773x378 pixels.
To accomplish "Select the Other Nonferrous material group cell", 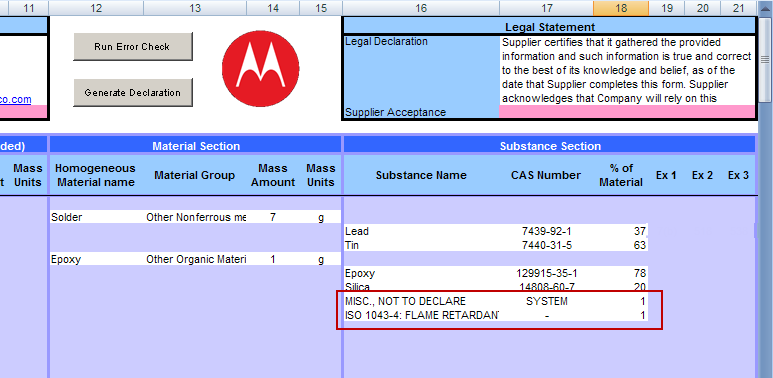I will pos(195,217).
